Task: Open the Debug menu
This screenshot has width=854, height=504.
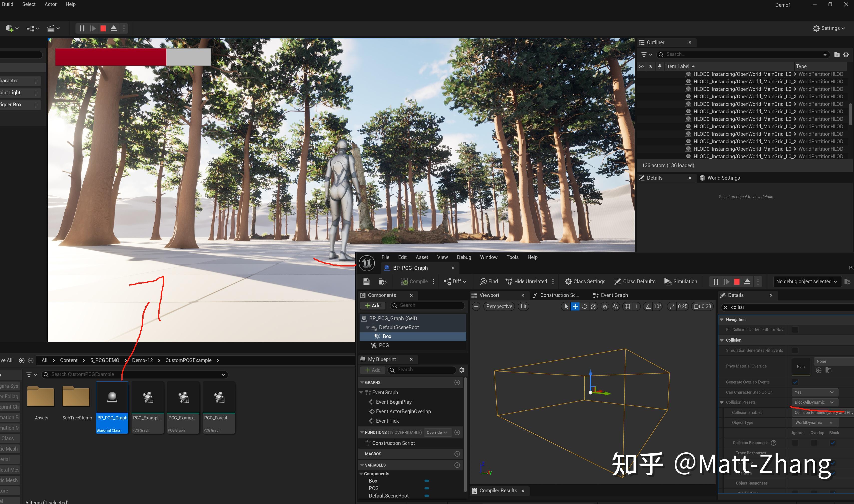Action: coord(464,257)
